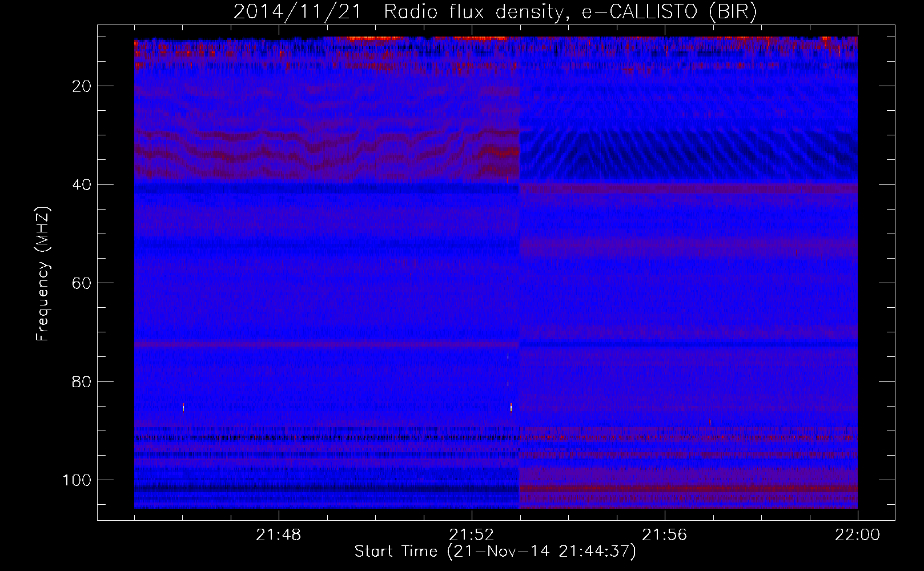Click the "Start Time (21-Nov-14 21:44:37)" label
The image size is (924, 571).
tap(495, 552)
